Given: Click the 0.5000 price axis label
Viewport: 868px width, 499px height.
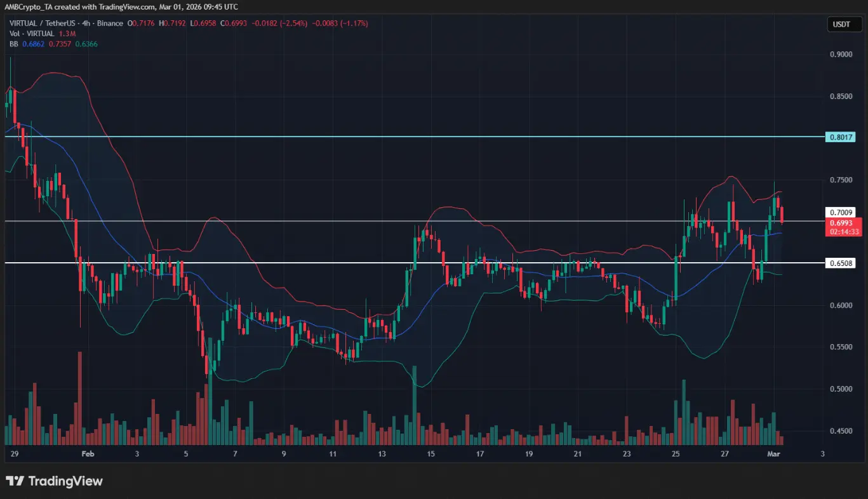Looking at the screenshot, I should coord(841,389).
